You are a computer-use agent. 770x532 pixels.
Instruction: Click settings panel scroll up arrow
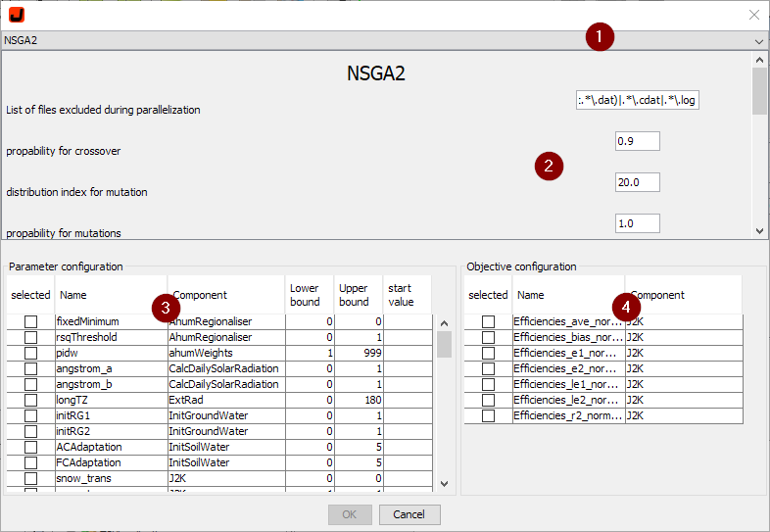759,60
